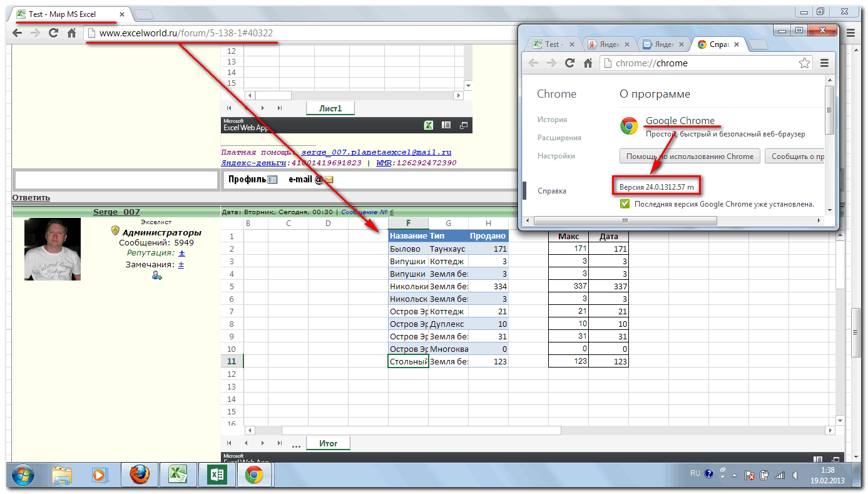Close the Справка tab in small Chrome window
This screenshot has height=494, width=868.
(737, 44)
